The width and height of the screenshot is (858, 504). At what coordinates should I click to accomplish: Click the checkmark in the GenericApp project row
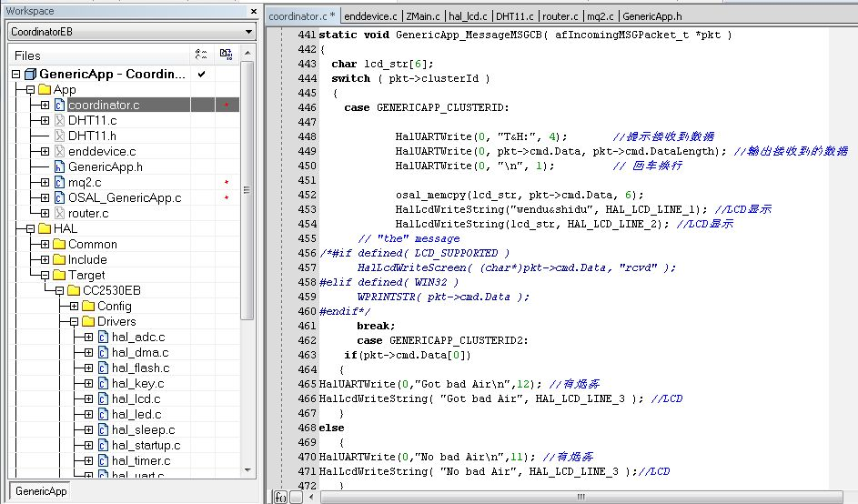(x=201, y=74)
